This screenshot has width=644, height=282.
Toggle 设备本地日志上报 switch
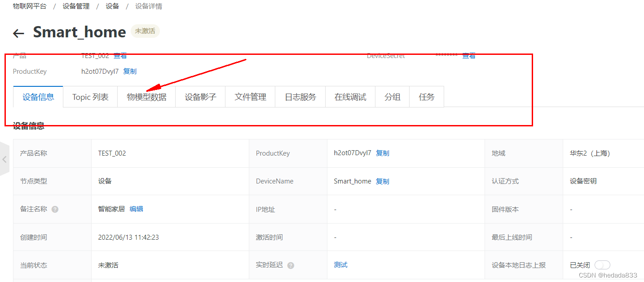point(602,265)
